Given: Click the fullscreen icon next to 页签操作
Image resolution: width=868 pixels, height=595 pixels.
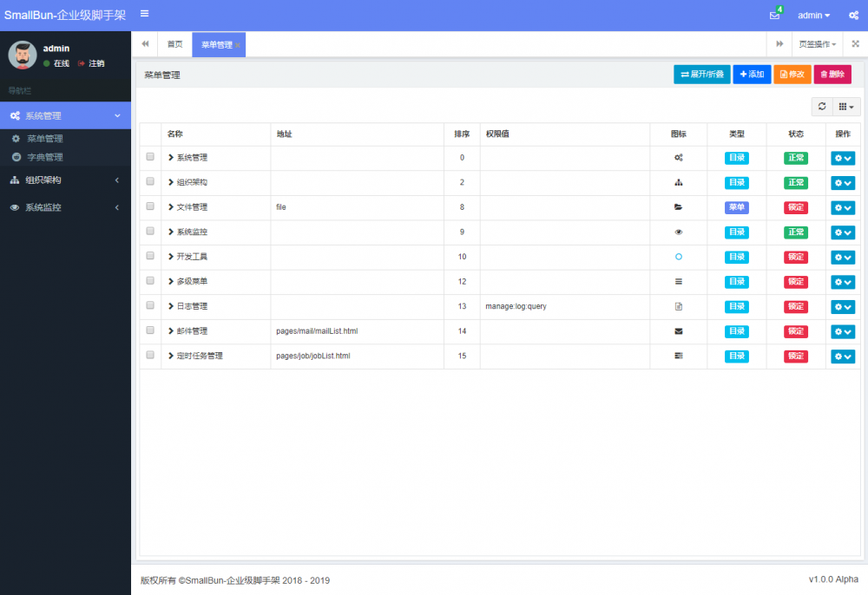Looking at the screenshot, I should pos(854,43).
